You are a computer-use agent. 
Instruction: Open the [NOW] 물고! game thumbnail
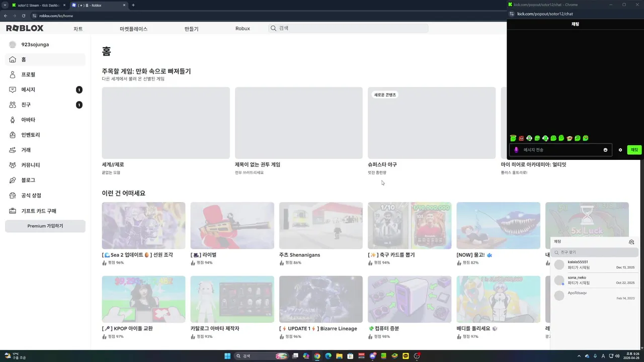[498, 226]
